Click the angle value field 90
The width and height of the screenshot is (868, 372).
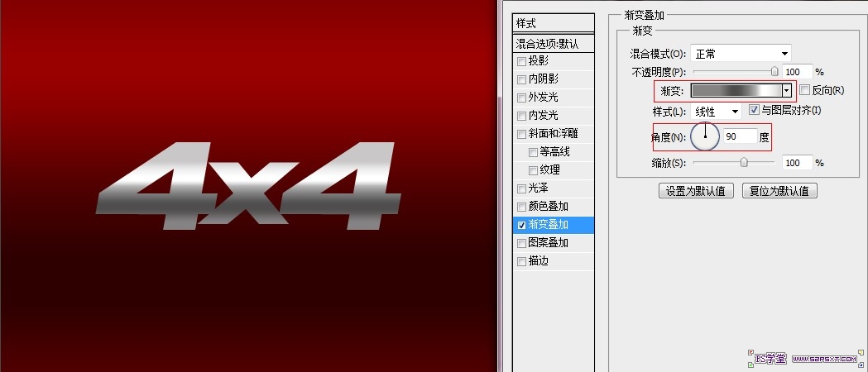(740, 136)
